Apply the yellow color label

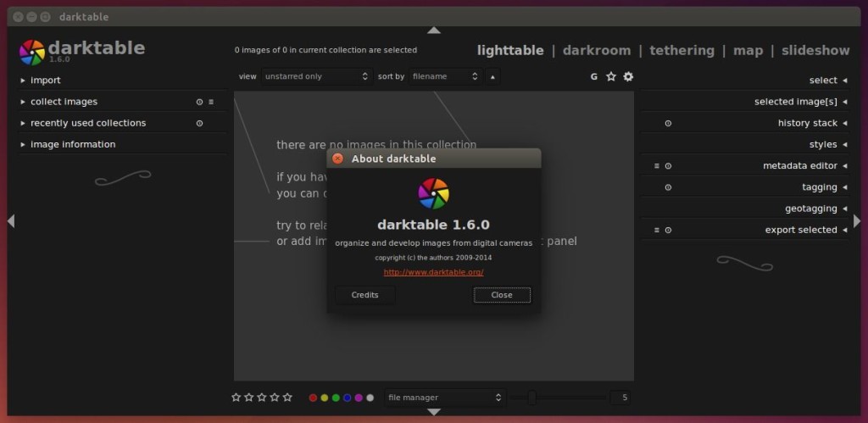pos(325,398)
